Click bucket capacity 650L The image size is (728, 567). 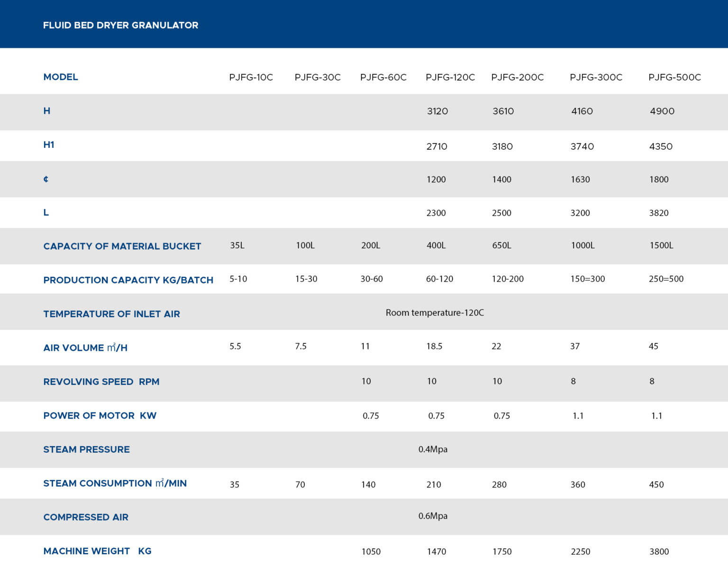pos(501,245)
